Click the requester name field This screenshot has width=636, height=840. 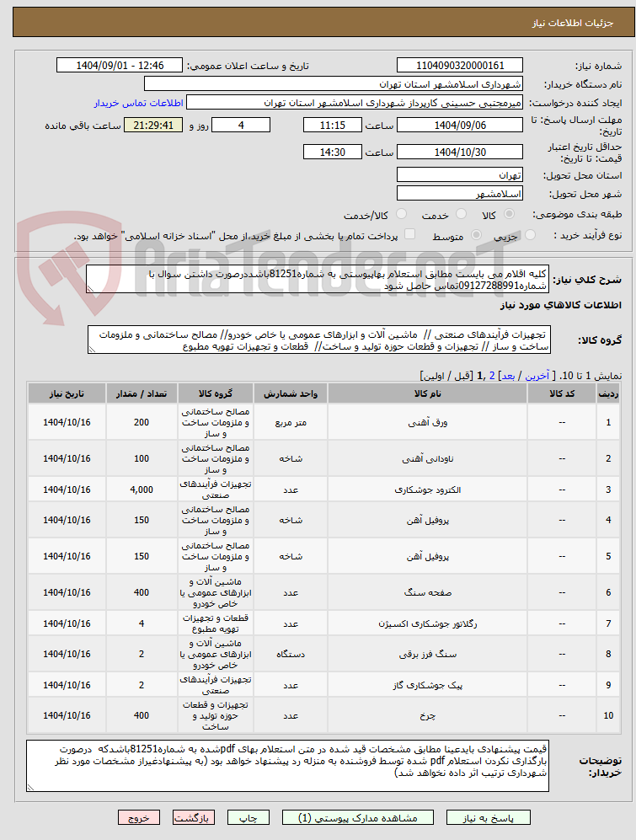coord(354,103)
